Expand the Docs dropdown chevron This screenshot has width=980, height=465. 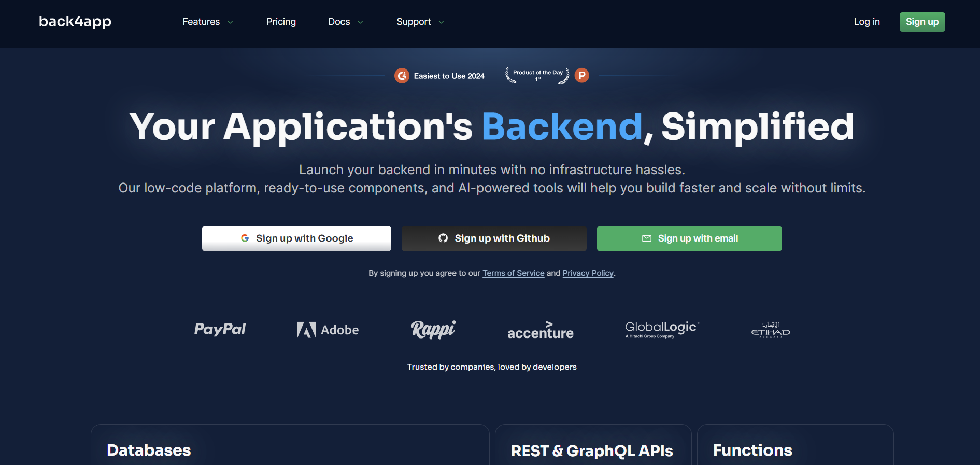point(360,22)
